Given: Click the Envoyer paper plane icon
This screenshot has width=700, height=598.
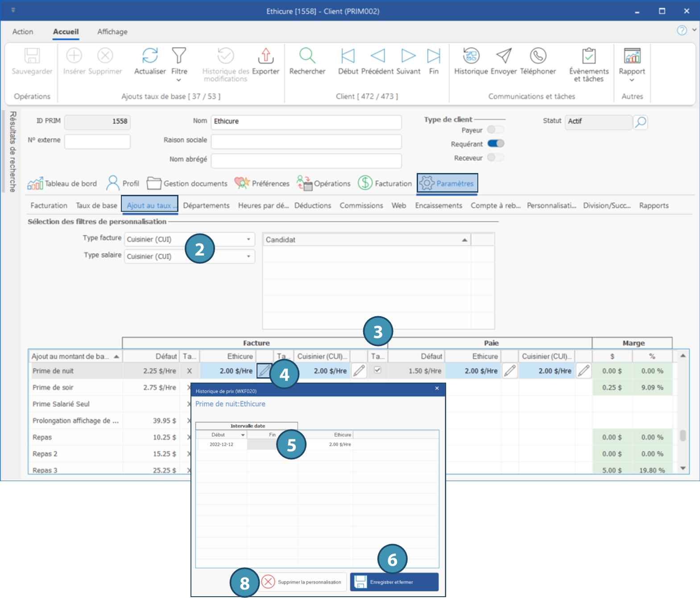Looking at the screenshot, I should (504, 56).
